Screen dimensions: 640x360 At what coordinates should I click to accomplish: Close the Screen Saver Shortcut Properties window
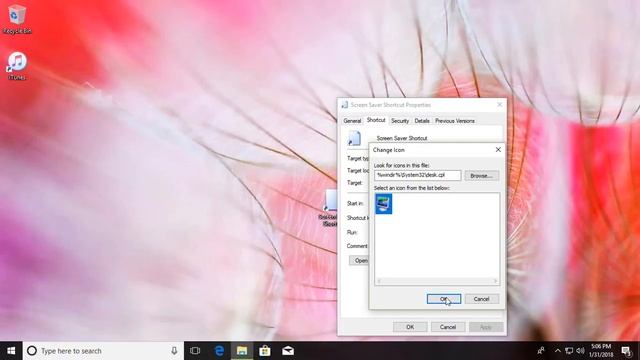tap(499, 105)
